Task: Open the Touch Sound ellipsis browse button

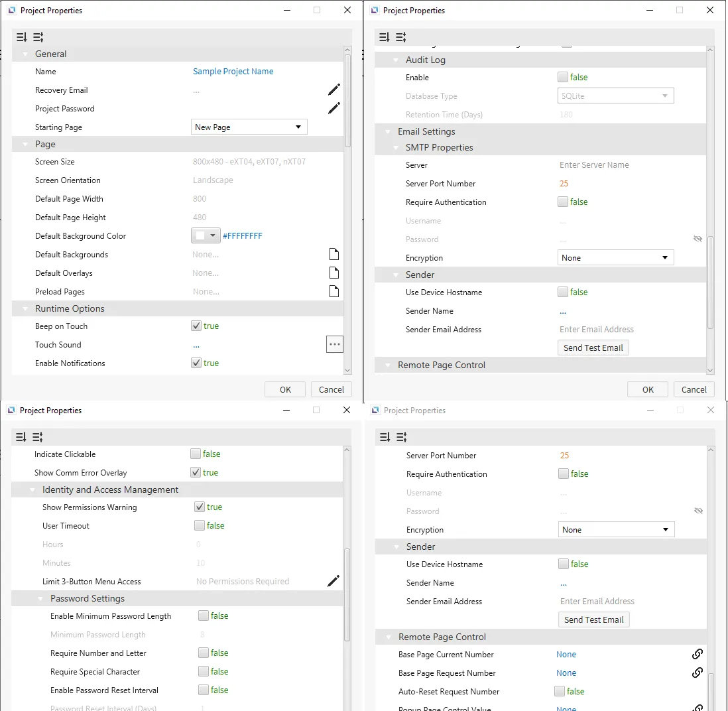Action: [334, 344]
